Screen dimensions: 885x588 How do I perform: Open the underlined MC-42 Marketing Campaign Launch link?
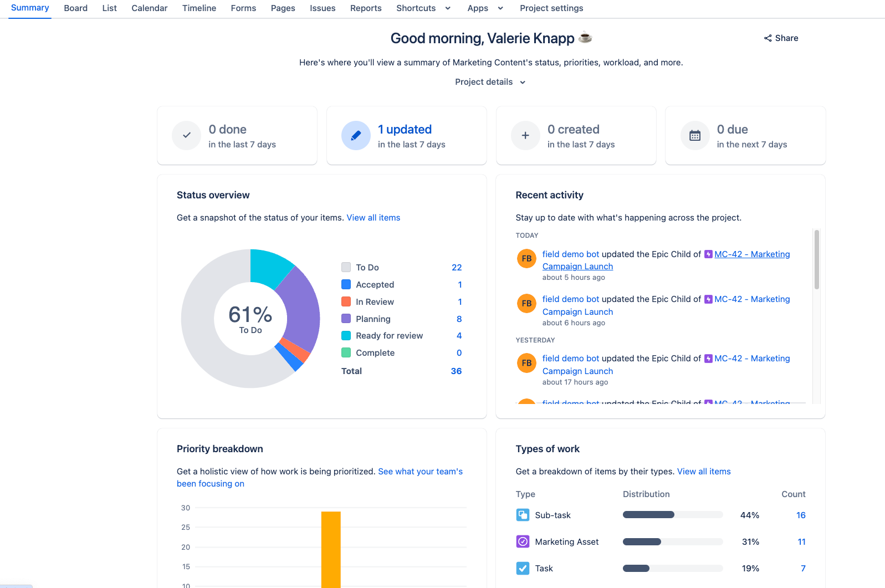666,260
